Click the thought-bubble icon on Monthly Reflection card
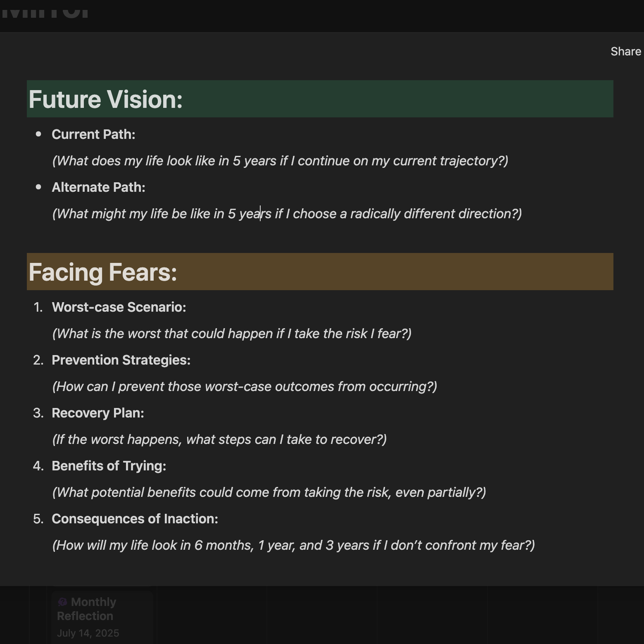644x644 pixels. click(x=62, y=602)
